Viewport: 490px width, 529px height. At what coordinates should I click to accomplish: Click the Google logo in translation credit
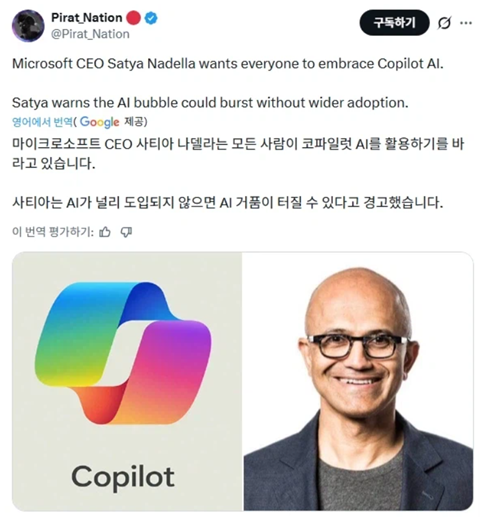point(100,122)
